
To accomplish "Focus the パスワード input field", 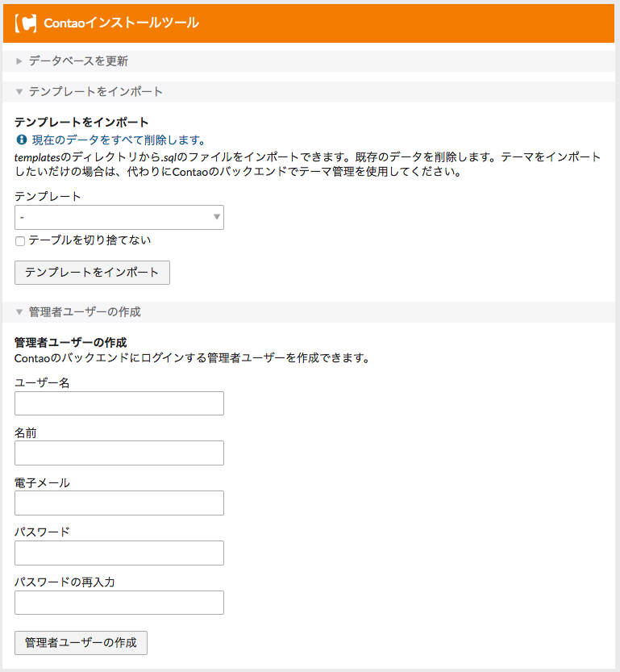I will pyautogui.click(x=119, y=553).
